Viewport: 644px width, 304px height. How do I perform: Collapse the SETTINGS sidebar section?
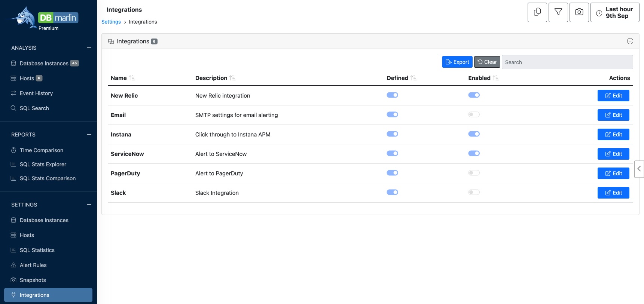(89, 205)
